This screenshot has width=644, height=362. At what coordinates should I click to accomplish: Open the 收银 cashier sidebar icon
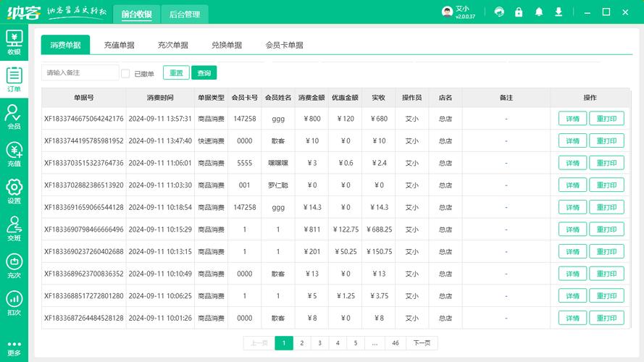(x=14, y=42)
